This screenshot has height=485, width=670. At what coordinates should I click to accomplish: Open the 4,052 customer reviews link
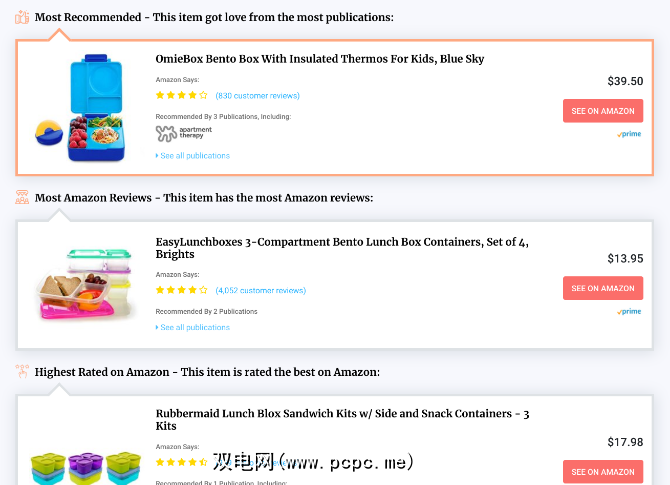(260, 291)
